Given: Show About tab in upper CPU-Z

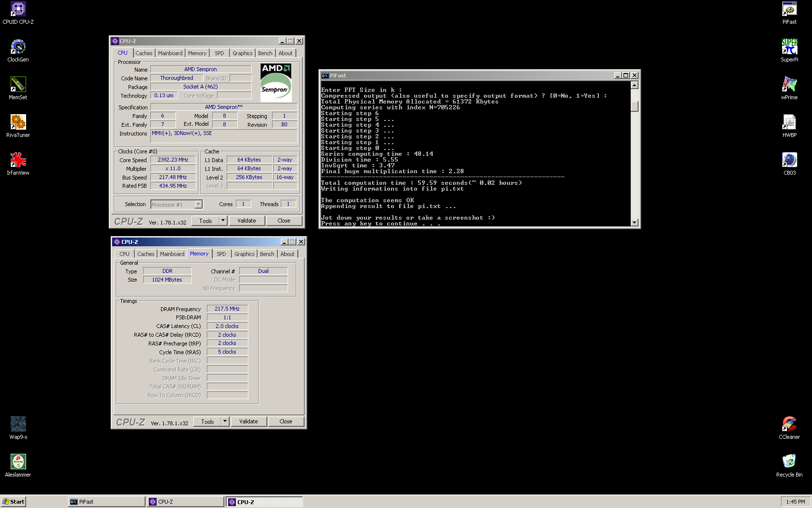Looking at the screenshot, I should pyautogui.click(x=286, y=53).
